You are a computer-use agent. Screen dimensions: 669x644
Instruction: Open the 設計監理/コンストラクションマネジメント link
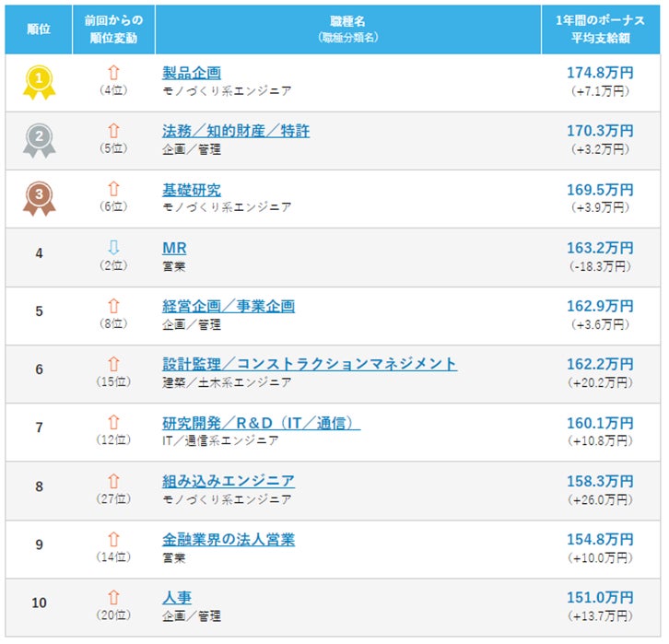(x=310, y=364)
